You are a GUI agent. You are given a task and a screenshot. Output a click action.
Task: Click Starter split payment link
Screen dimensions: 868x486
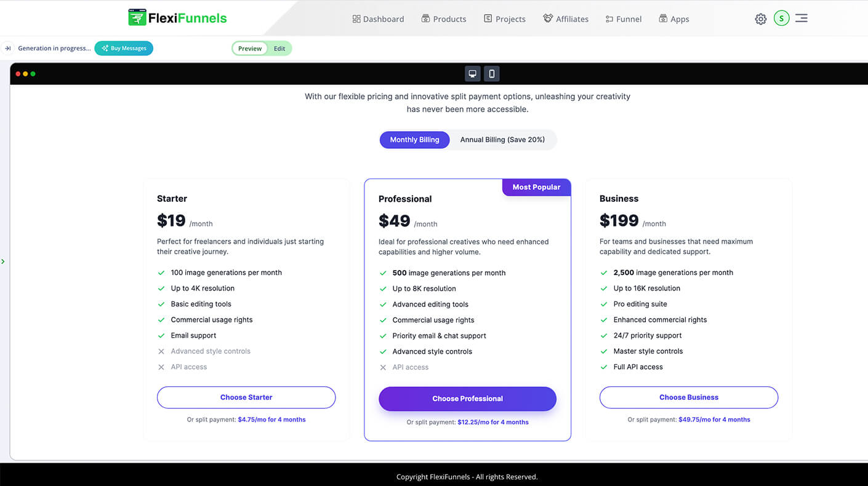(x=271, y=420)
